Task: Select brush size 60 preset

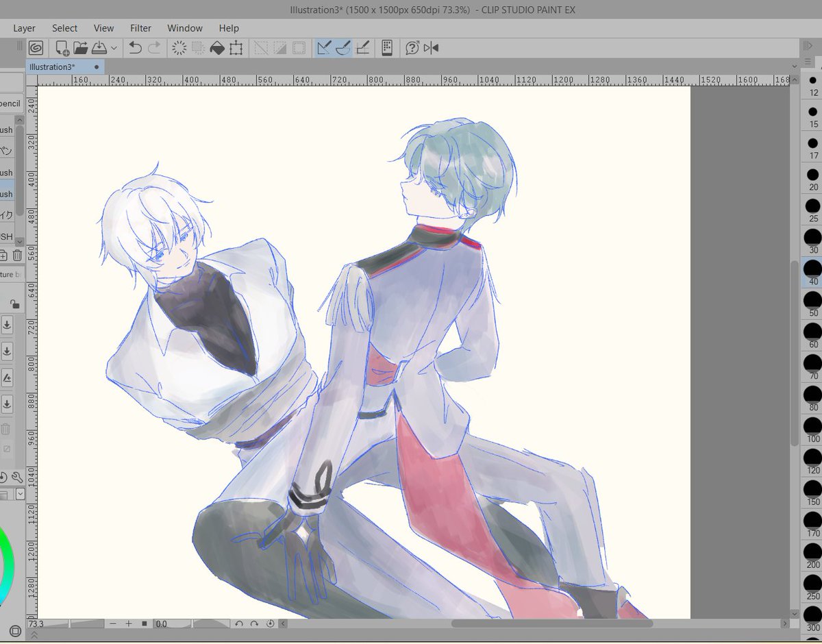Action: [x=813, y=336]
